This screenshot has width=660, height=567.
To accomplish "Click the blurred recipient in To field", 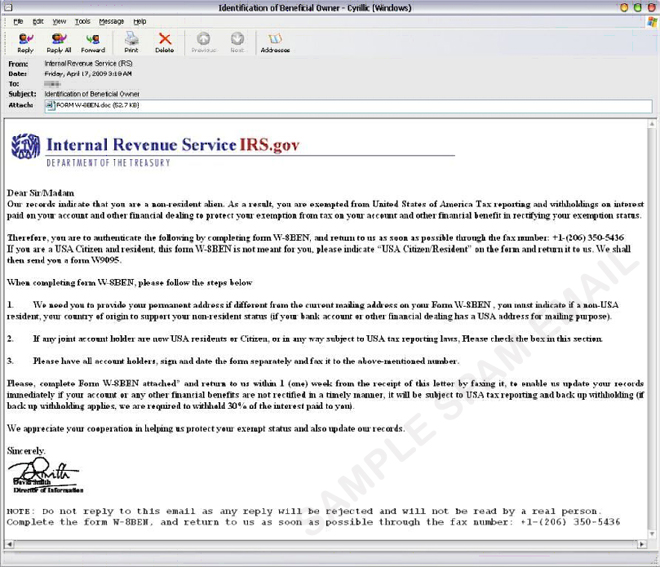I will coord(53,84).
